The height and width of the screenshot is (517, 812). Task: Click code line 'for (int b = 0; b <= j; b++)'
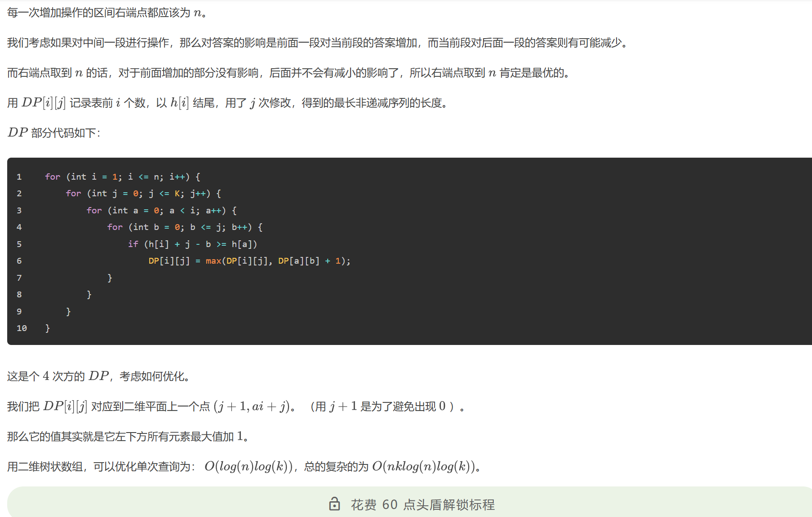click(185, 227)
